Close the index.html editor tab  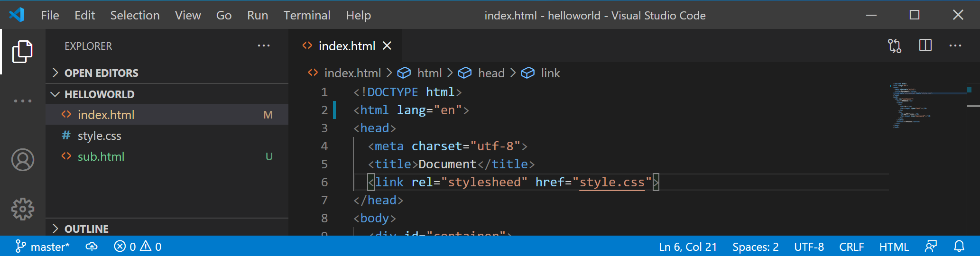[x=387, y=46]
